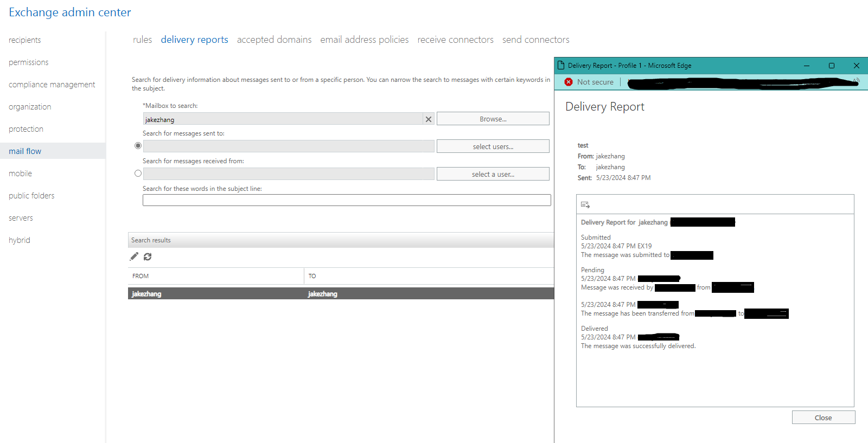Click the 'Submitted' status text
The width and height of the screenshot is (868, 443).
(x=596, y=237)
